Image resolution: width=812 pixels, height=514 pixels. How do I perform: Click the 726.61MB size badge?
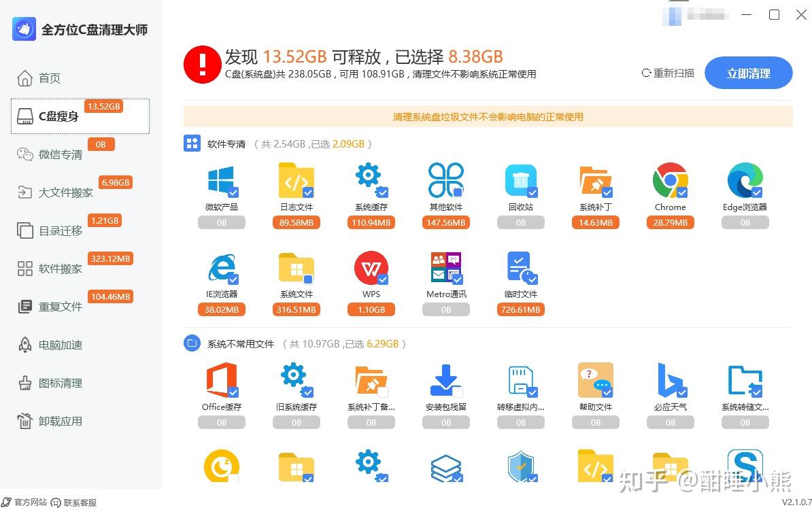coord(520,309)
